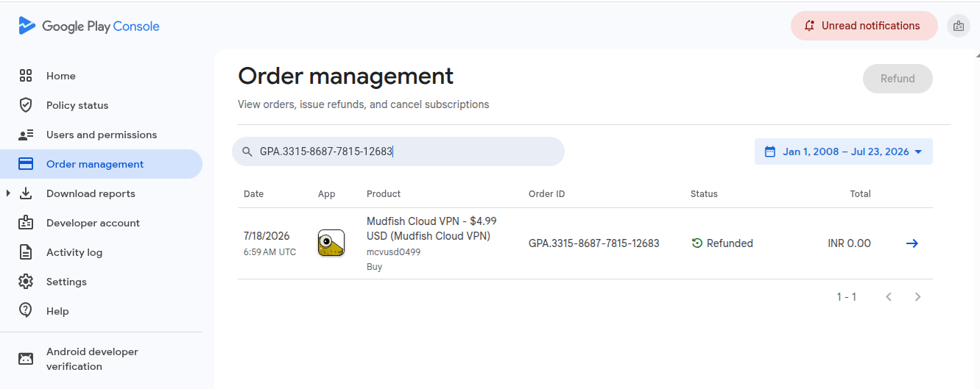The height and width of the screenshot is (389, 980).
Task: Open the date range dropdown arrow
Action: (x=918, y=152)
